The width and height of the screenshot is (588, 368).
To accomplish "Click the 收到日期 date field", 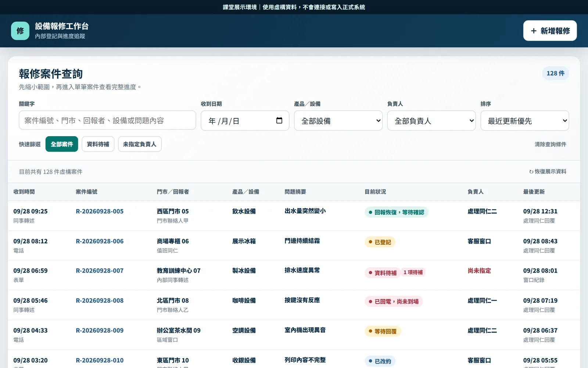I will click(x=245, y=121).
